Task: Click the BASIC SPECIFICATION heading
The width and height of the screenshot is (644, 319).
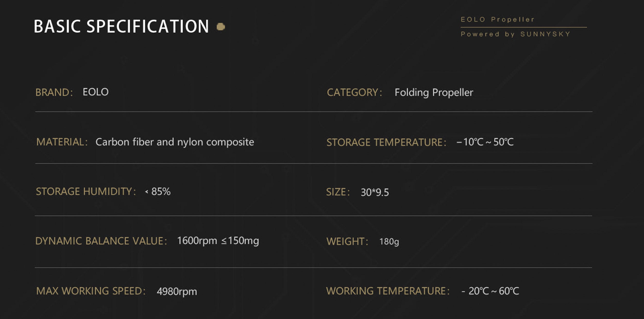Action: 121,26
